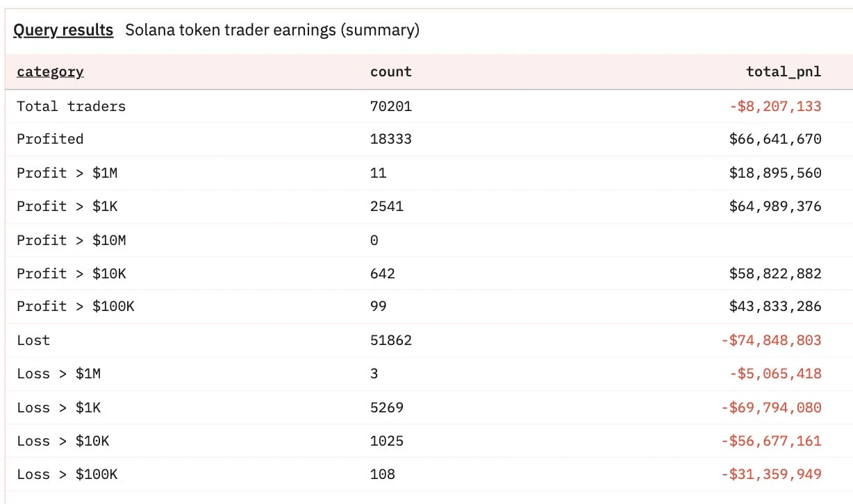Select the Profit > $100K row label
Screen dimensions: 853x504
(75, 306)
